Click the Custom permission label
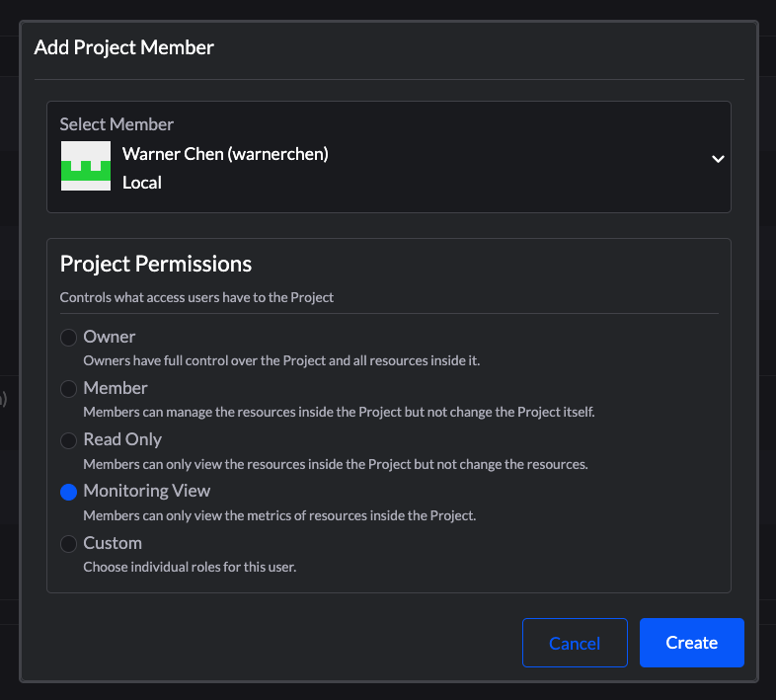 pos(113,543)
